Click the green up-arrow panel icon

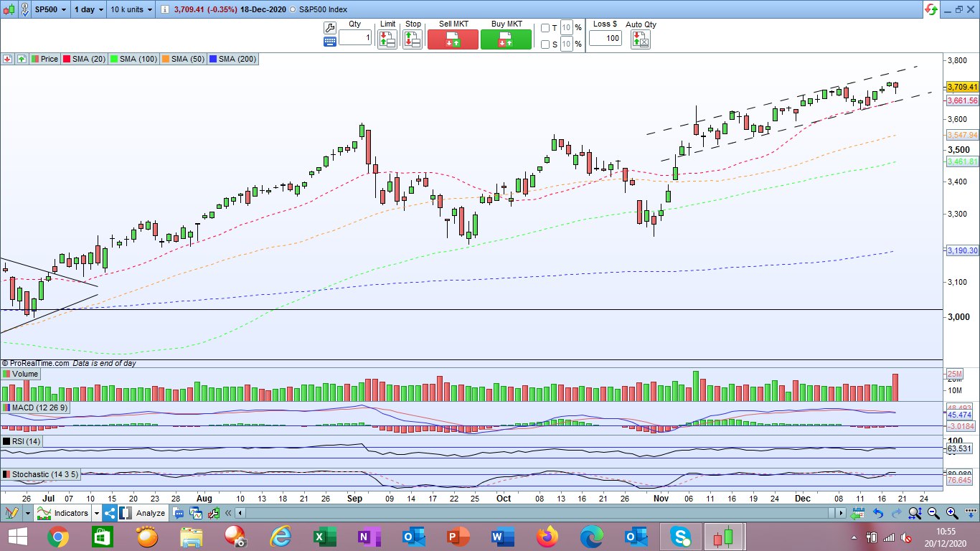click(21, 59)
